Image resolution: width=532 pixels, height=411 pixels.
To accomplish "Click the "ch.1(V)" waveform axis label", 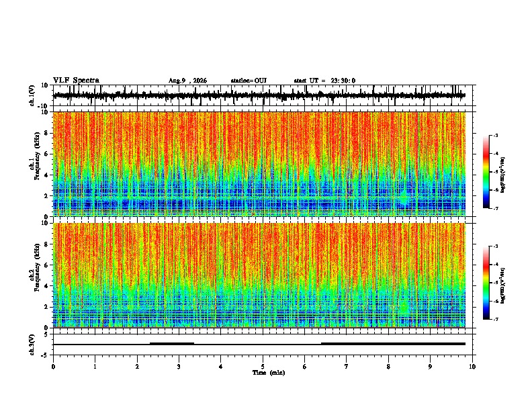I will pos(32,96).
